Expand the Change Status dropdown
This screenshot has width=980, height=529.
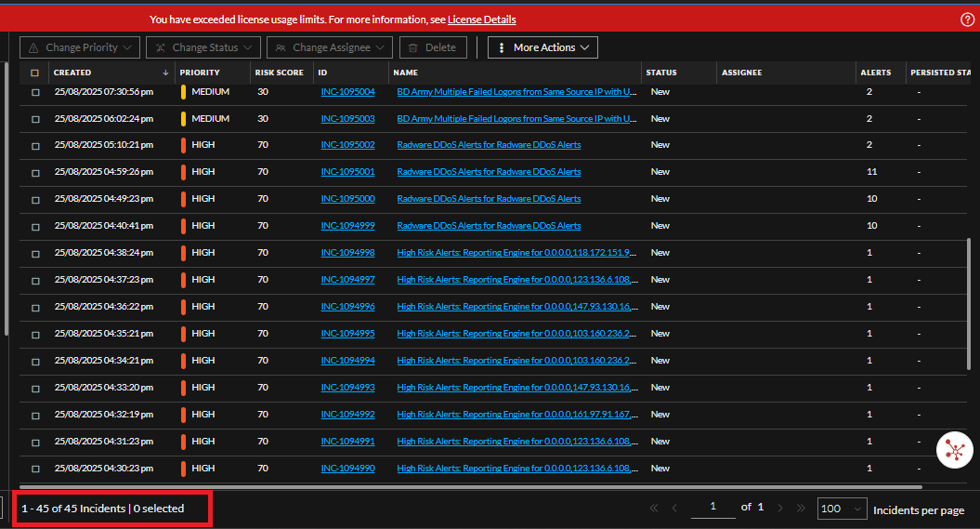pos(203,47)
